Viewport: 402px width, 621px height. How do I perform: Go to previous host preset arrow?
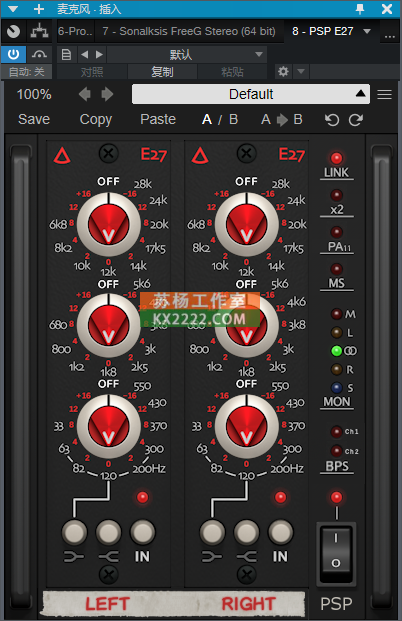[84, 54]
